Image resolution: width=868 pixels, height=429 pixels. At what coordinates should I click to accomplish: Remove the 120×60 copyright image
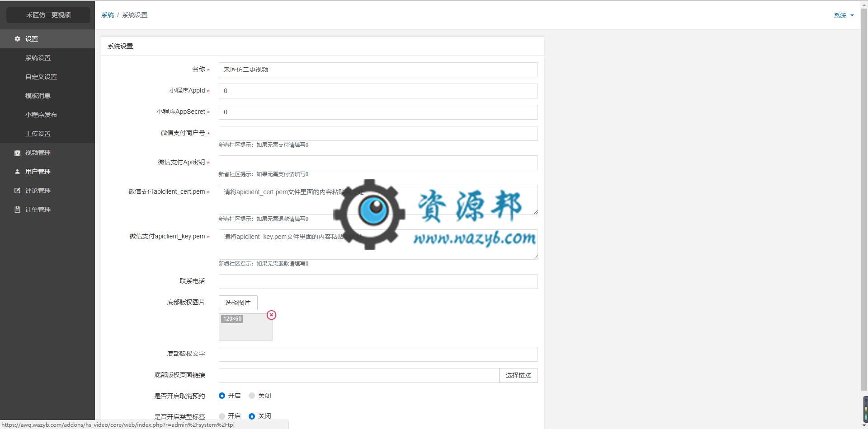click(271, 315)
